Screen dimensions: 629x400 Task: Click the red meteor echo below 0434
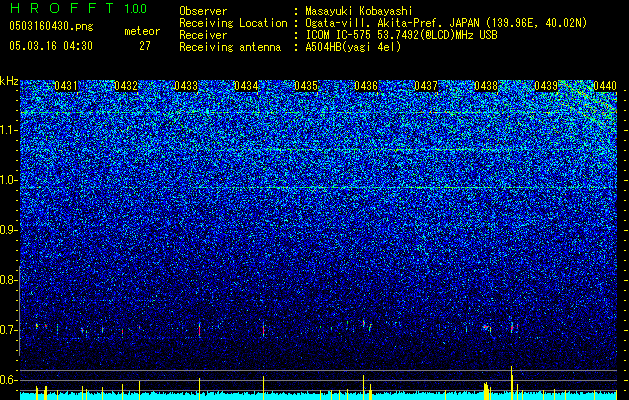click(264, 331)
